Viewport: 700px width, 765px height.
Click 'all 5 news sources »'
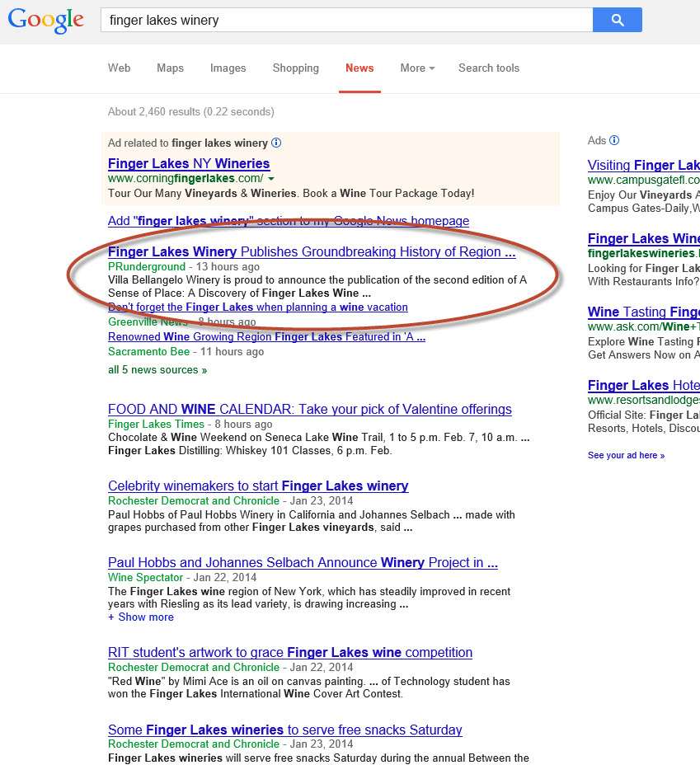pos(157,370)
